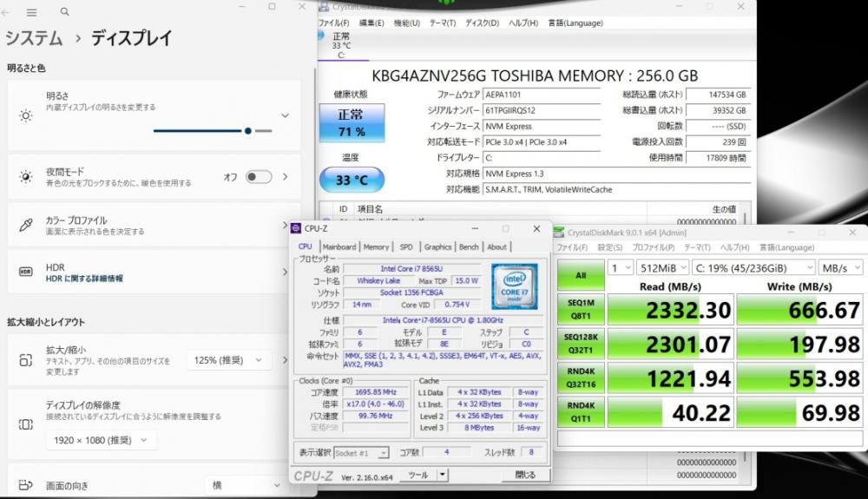868x499 pixels.
Task: Switch to CPU-Z Bench tab
Action: click(x=469, y=246)
